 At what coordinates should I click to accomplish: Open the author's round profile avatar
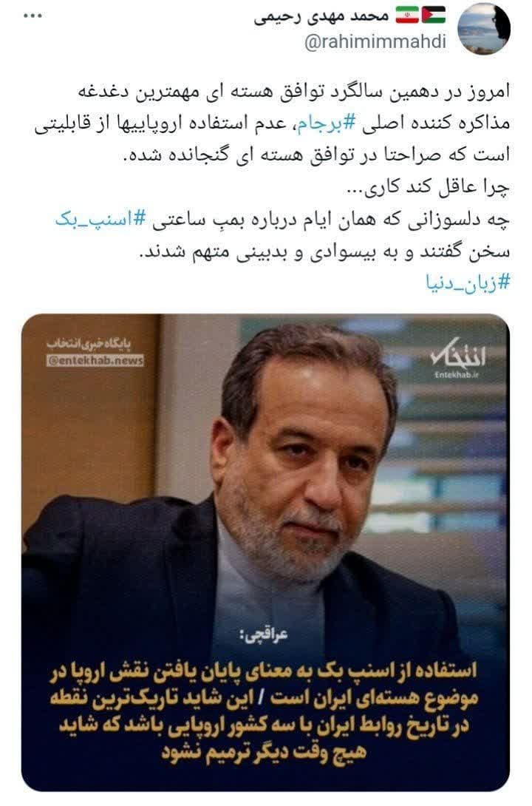pos(483,30)
